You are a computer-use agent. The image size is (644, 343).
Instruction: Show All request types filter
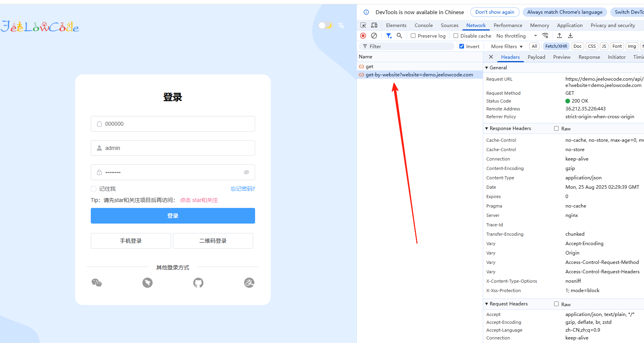click(534, 46)
